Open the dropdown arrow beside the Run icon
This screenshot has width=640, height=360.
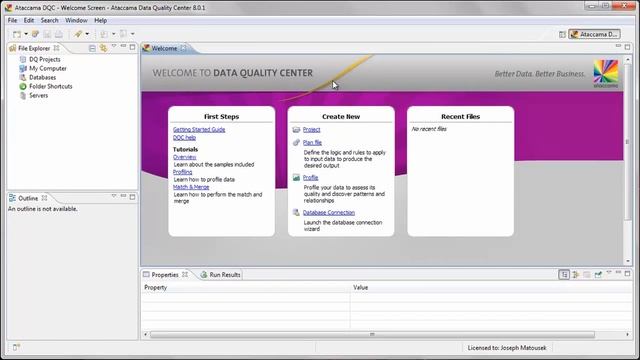pos(87,34)
